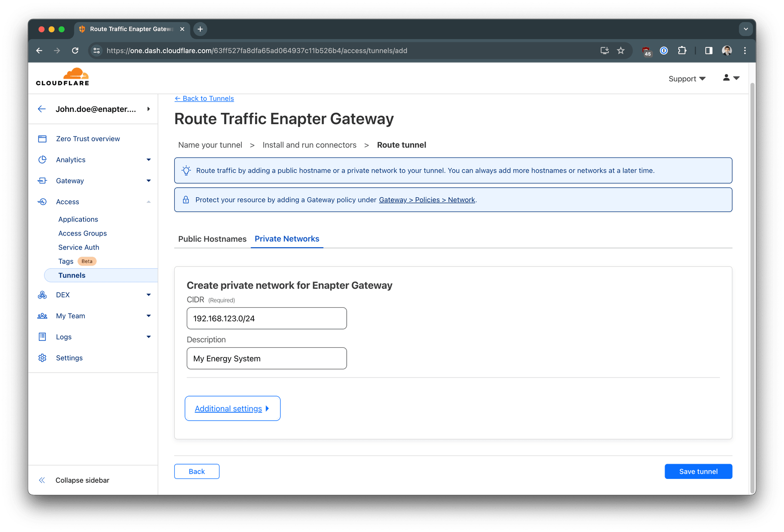784x532 pixels.
Task: Select the My Team people icon
Action: pos(42,316)
